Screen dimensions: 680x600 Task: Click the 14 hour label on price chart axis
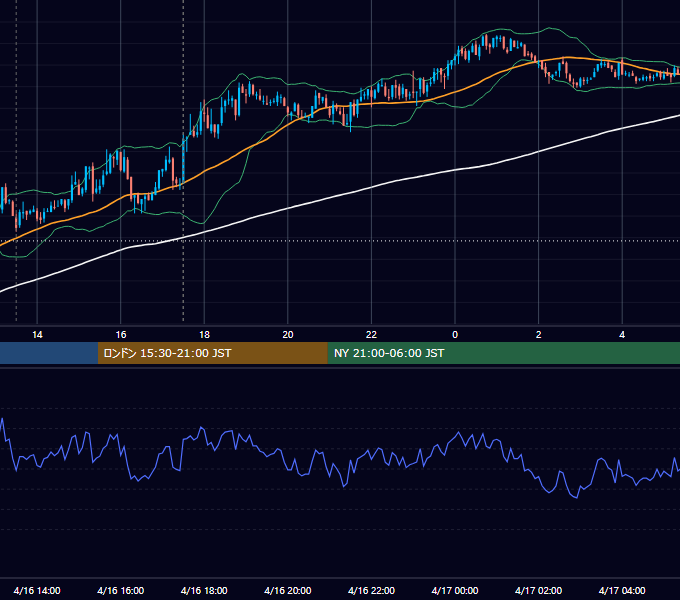37,335
